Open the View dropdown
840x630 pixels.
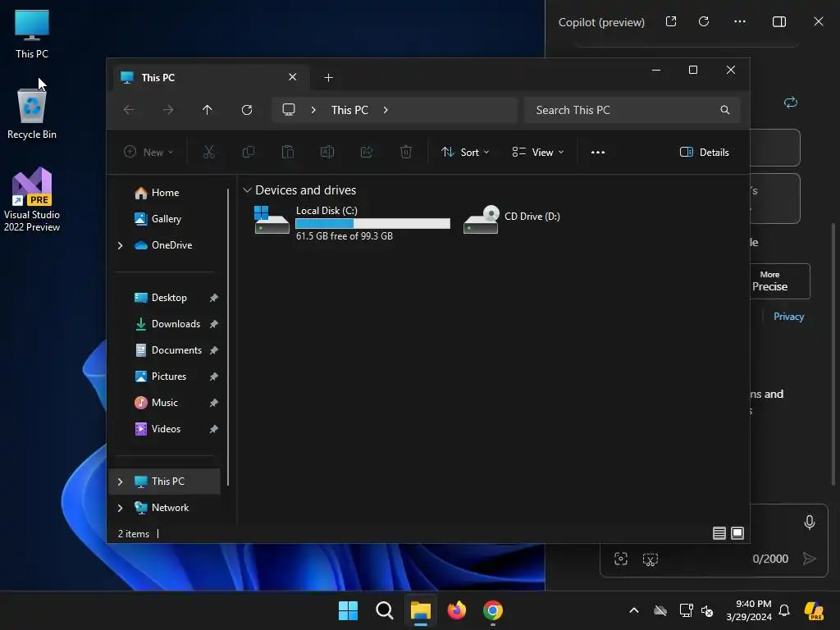tap(538, 152)
